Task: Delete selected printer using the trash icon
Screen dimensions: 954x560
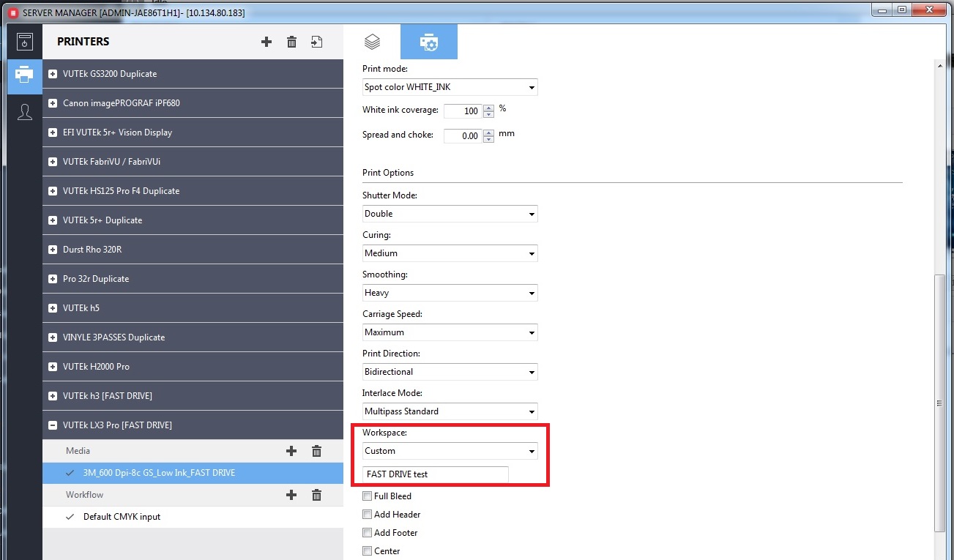Action: (291, 42)
